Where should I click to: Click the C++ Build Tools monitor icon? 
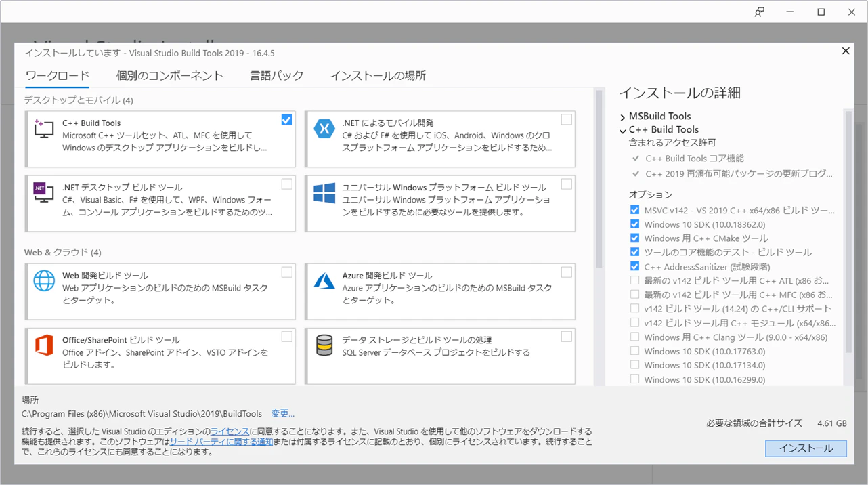tap(44, 129)
